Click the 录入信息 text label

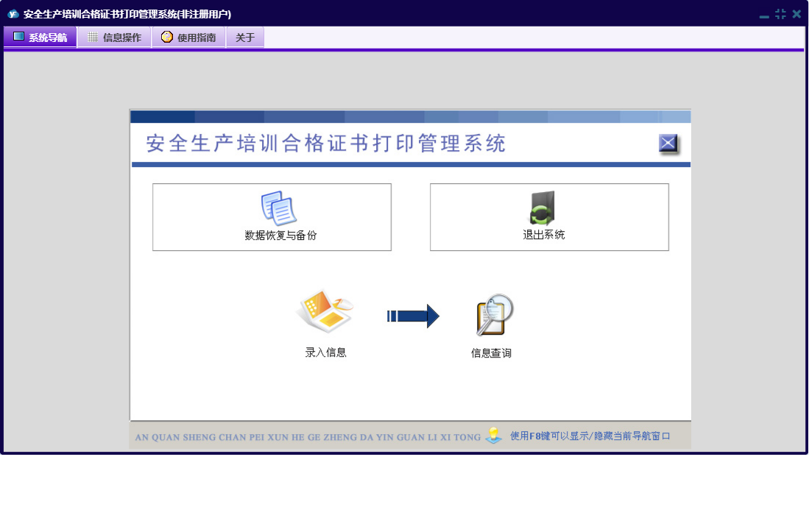coord(325,352)
